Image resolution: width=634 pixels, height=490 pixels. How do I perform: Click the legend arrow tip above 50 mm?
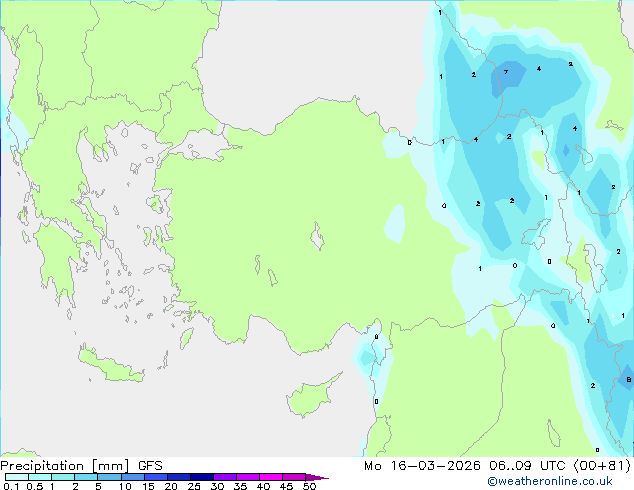pos(317,477)
